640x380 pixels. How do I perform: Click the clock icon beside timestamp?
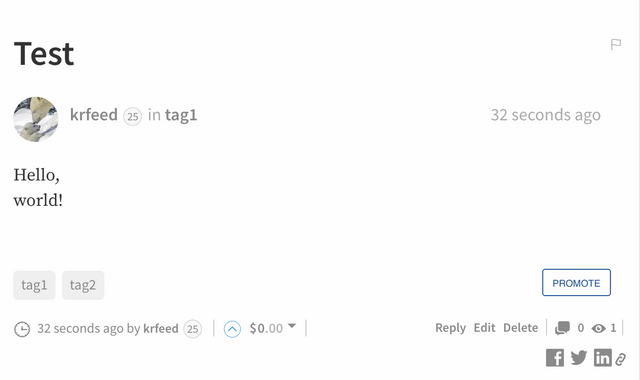pos(22,329)
